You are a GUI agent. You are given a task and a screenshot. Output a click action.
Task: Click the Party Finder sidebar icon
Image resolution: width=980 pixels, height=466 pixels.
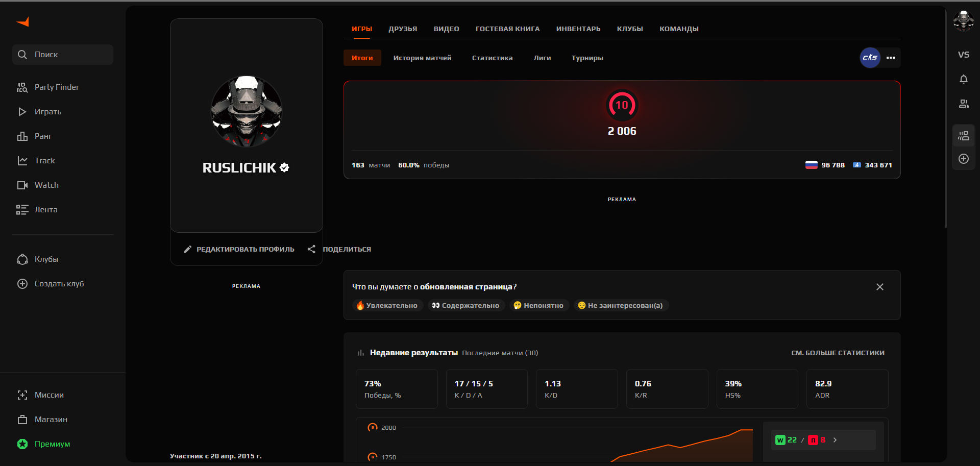coord(22,87)
